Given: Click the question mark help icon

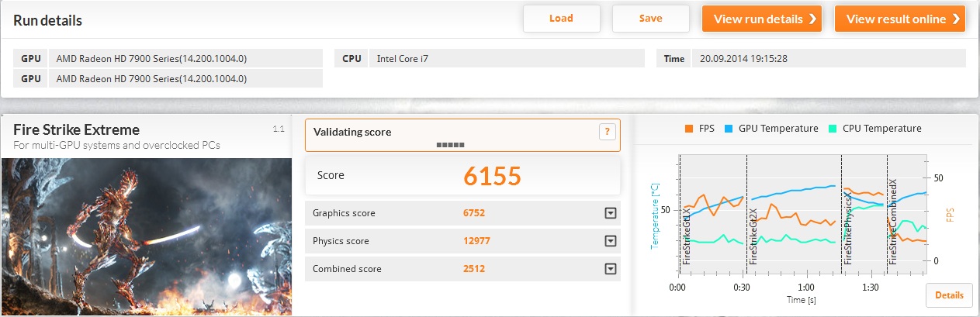Looking at the screenshot, I should point(608,133).
